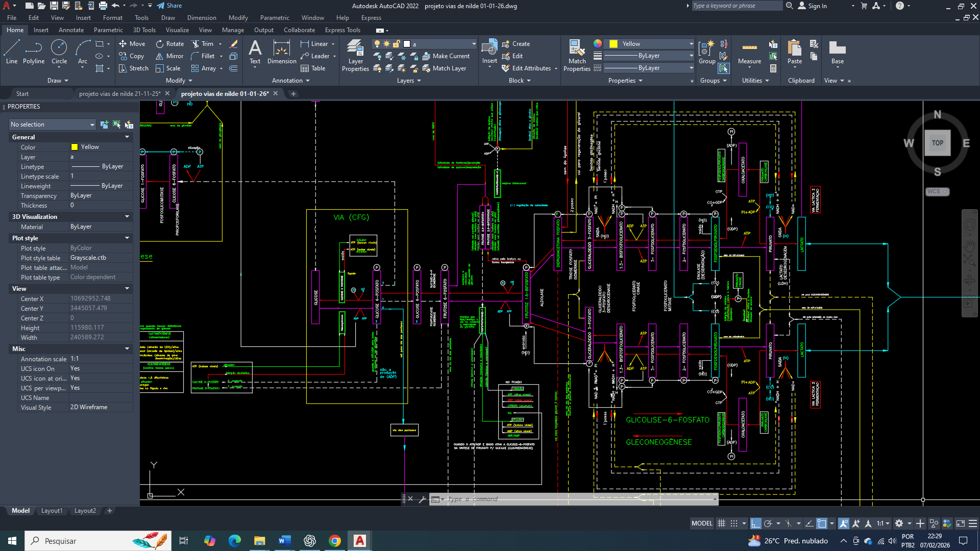Open the No selection dropdown
This screenshot has height=551, width=980.
[53, 124]
